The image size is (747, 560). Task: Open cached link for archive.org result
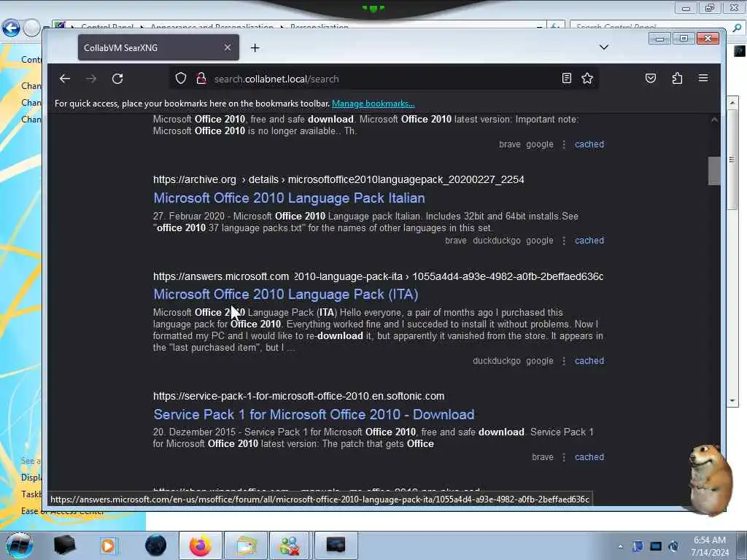coord(589,241)
